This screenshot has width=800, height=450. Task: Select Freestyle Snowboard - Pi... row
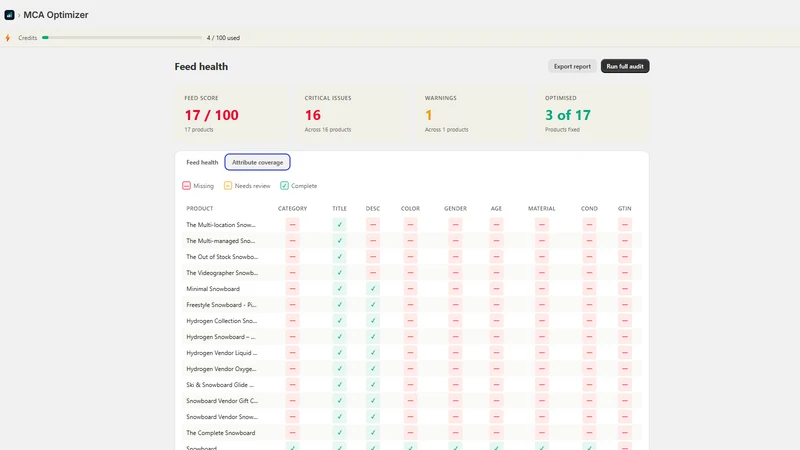point(412,305)
